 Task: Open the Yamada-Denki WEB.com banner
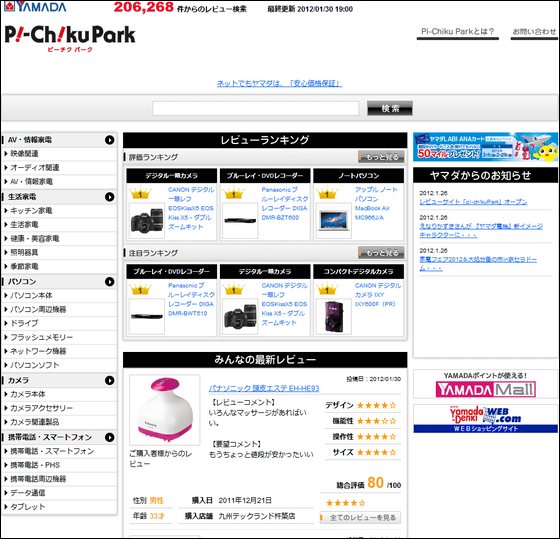click(485, 419)
